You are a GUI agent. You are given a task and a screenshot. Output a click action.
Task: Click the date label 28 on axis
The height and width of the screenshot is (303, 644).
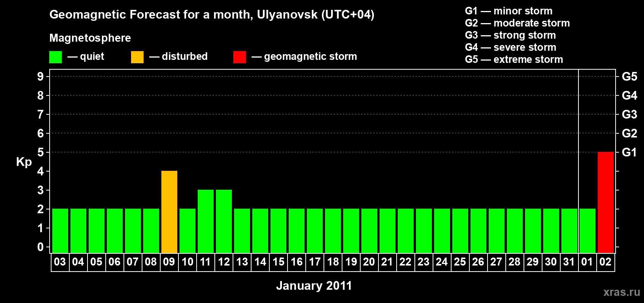tap(514, 262)
